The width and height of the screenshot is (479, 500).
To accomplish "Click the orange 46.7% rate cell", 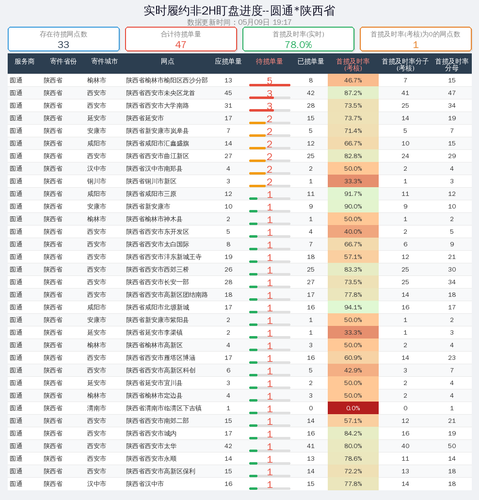I will [x=353, y=80].
